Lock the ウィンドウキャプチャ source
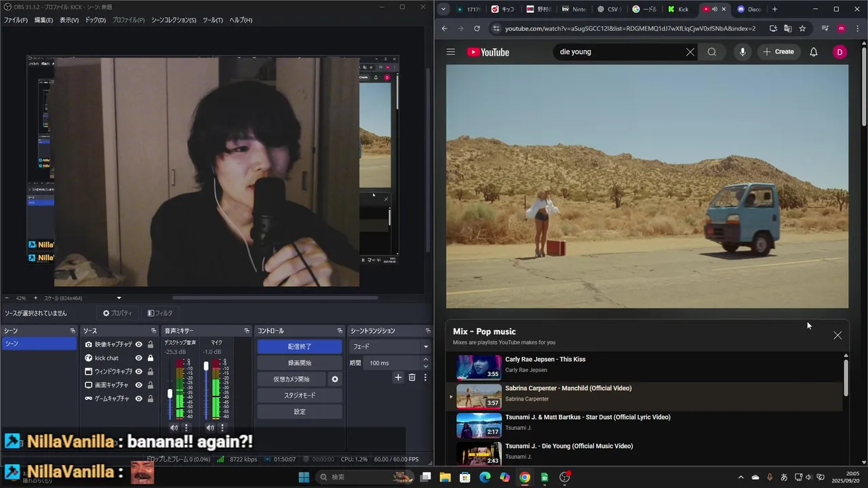The height and width of the screenshot is (488, 868). (150, 371)
